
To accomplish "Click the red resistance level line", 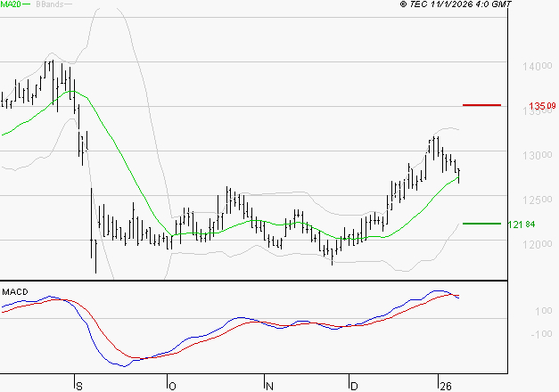I will [x=481, y=105].
